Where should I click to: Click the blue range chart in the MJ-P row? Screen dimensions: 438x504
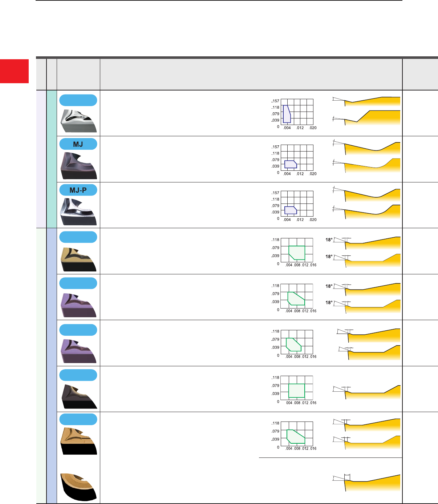click(x=291, y=210)
